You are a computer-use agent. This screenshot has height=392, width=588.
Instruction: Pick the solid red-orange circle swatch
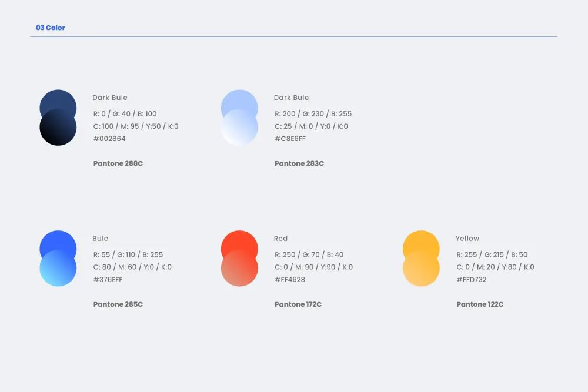coord(239,241)
